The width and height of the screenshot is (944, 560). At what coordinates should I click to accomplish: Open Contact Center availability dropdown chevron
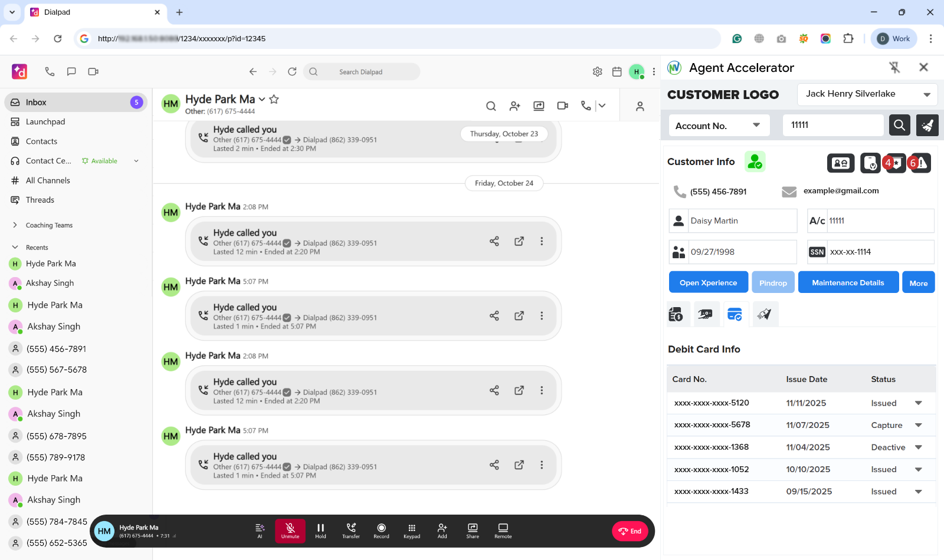point(136,161)
